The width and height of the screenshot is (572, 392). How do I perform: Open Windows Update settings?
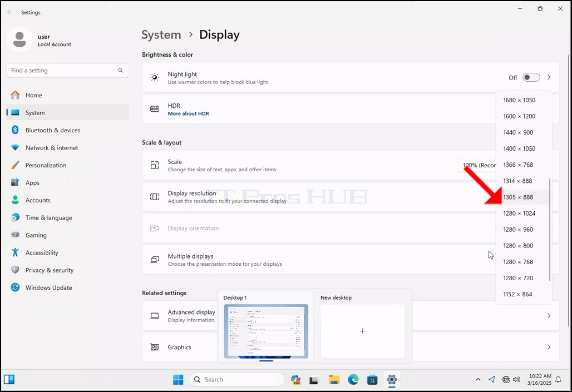(67, 287)
